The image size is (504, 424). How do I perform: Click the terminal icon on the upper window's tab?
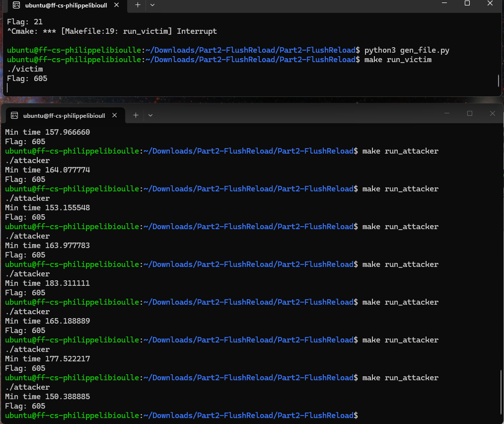tap(16, 5)
